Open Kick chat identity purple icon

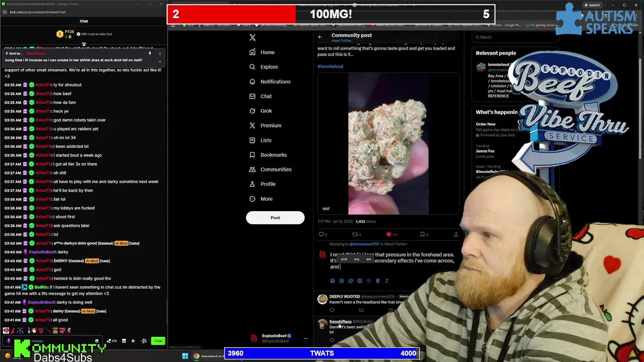[x=9, y=341]
